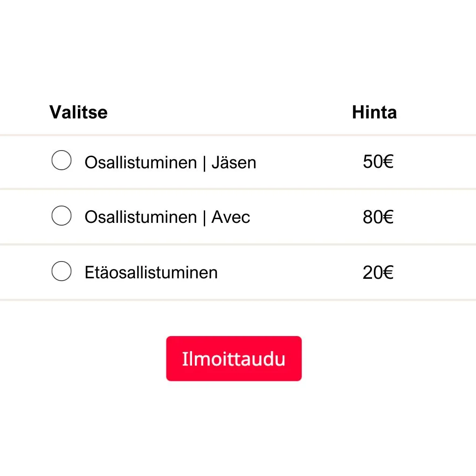
Task: Choose the Osallistuminen | Avec radio button
Action: 61,216
